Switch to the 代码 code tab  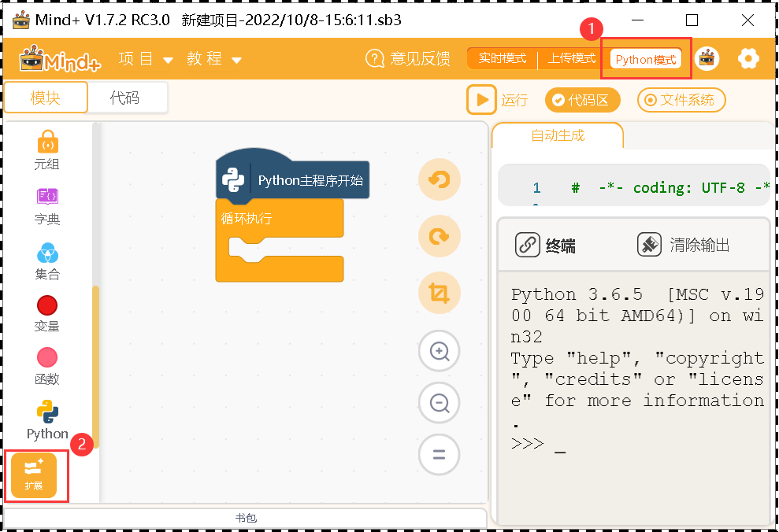point(124,98)
